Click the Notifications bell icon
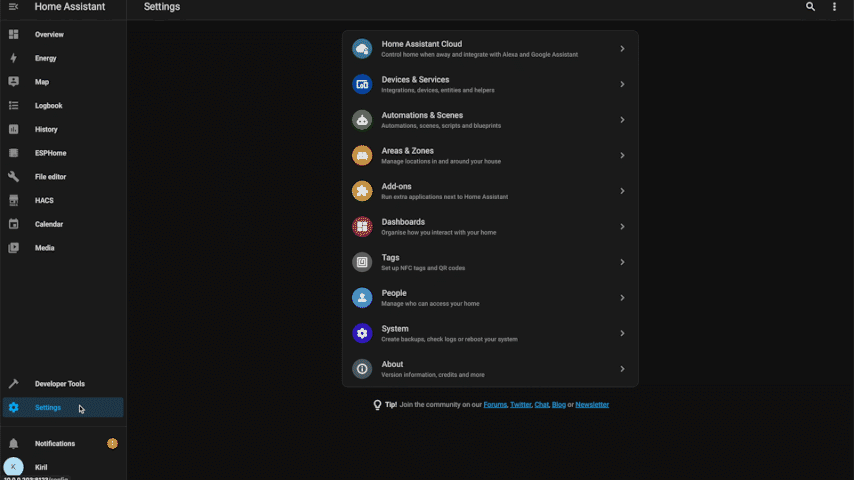854x480 pixels. 14,443
